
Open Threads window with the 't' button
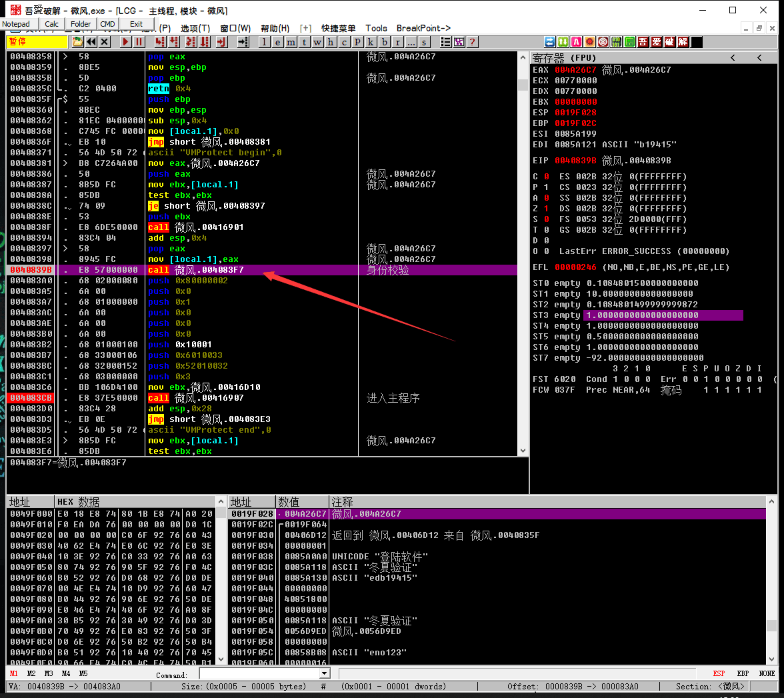pyautogui.click(x=304, y=42)
